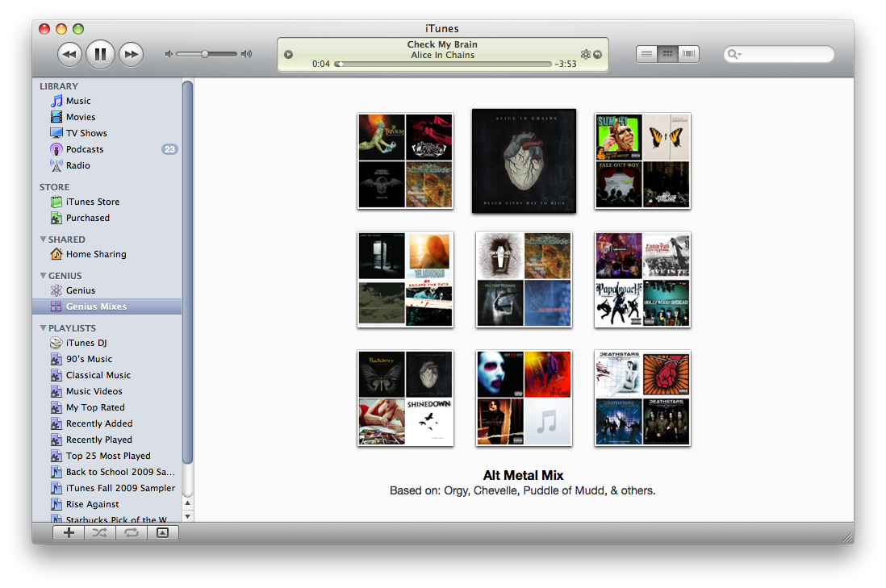Open Back to School 2009 playlist
The width and height of the screenshot is (886, 588).
pyautogui.click(x=107, y=472)
